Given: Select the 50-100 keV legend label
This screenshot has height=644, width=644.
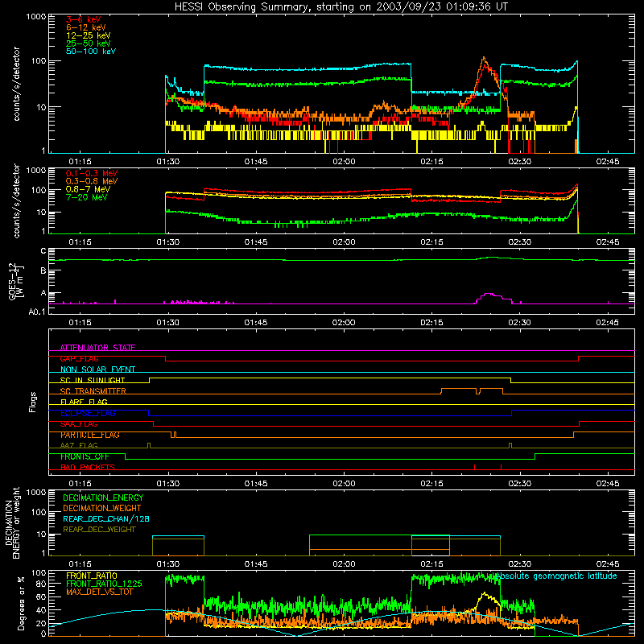Looking at the screenshot, I should click(x=91, y=52).
